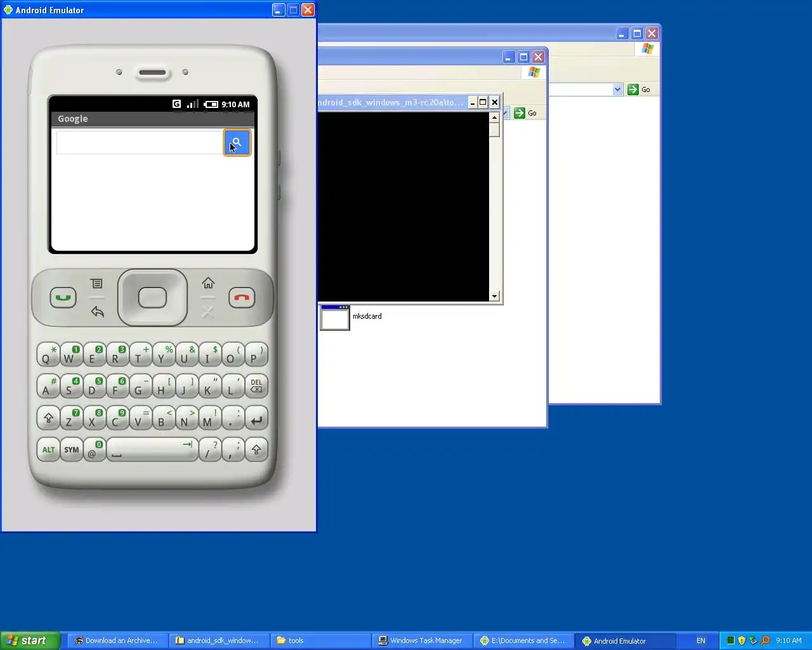Tap the W key on emulator keyboard
This screenshot has width=812, height=650.
click(71, 355)
